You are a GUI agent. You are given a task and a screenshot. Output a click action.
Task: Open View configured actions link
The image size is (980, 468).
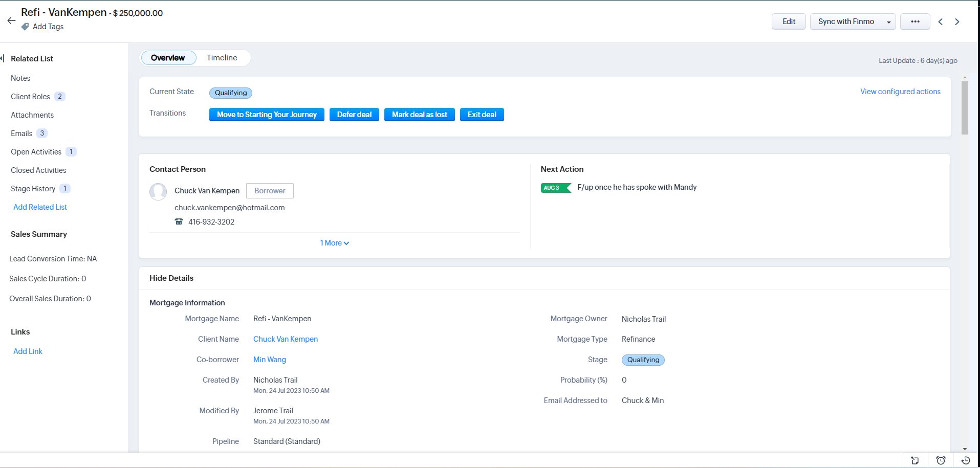click(900, 92)
